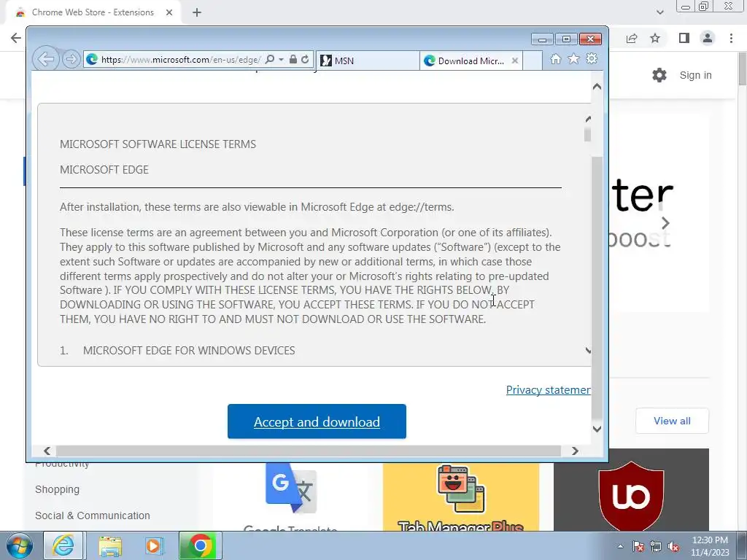Image resolution: width=747 pixels, height=560 pixels.
Task: Click the Action Center flag tray icon
Action: (x=638, y=547)
